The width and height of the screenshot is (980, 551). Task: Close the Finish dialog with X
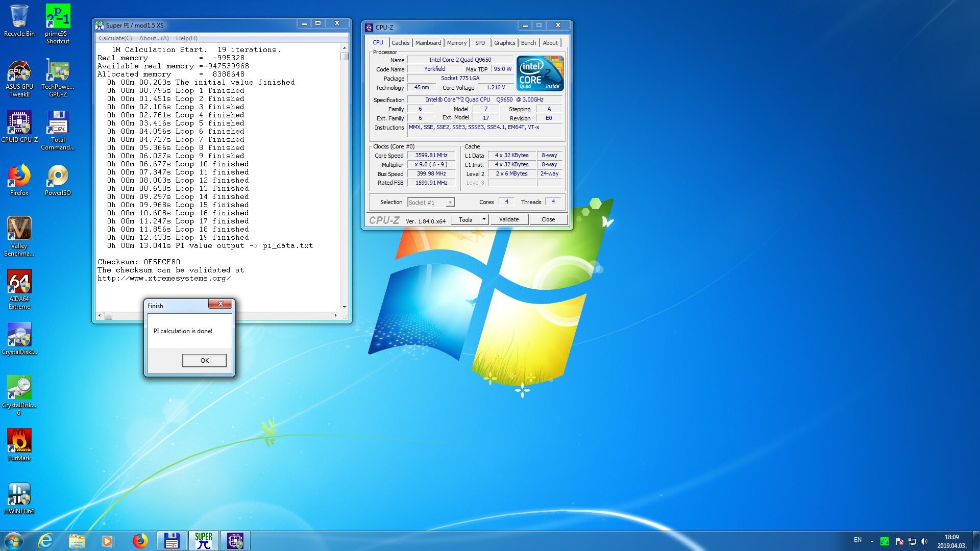pos(220,304)
